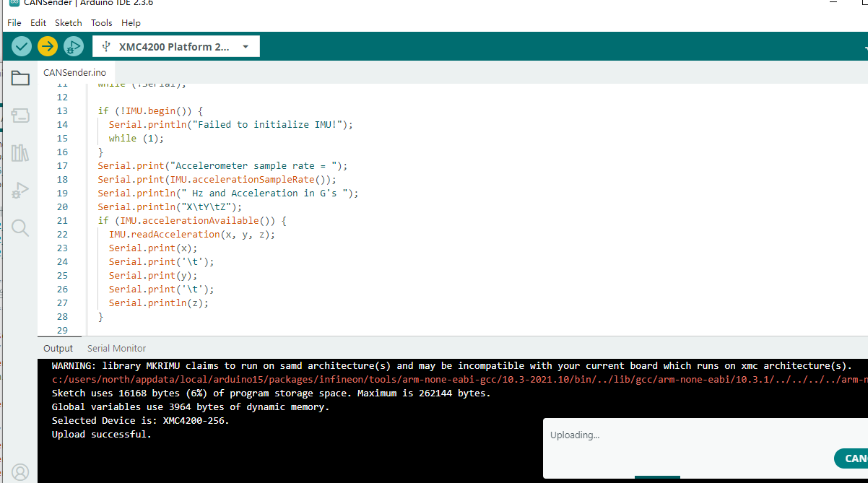Click the "Failed to initialize IMU!" string

267,124
